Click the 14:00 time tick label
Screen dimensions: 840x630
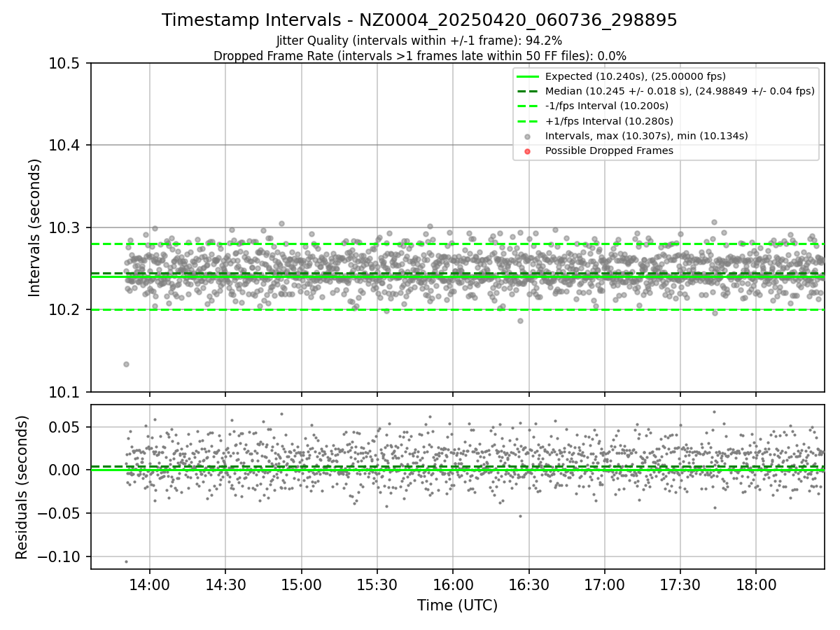[149, 584]
